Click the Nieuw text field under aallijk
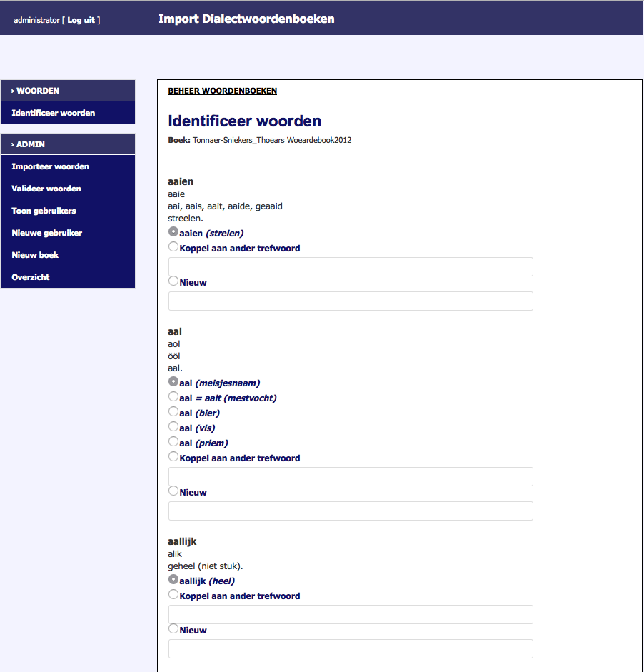The height and width of the screenshot is (672, 644). 351,648
